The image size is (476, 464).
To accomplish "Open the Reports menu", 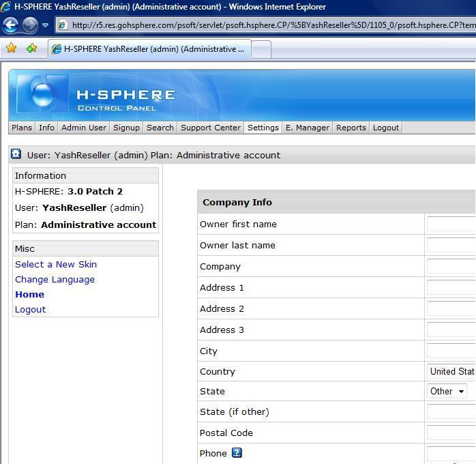I will 351,128.
